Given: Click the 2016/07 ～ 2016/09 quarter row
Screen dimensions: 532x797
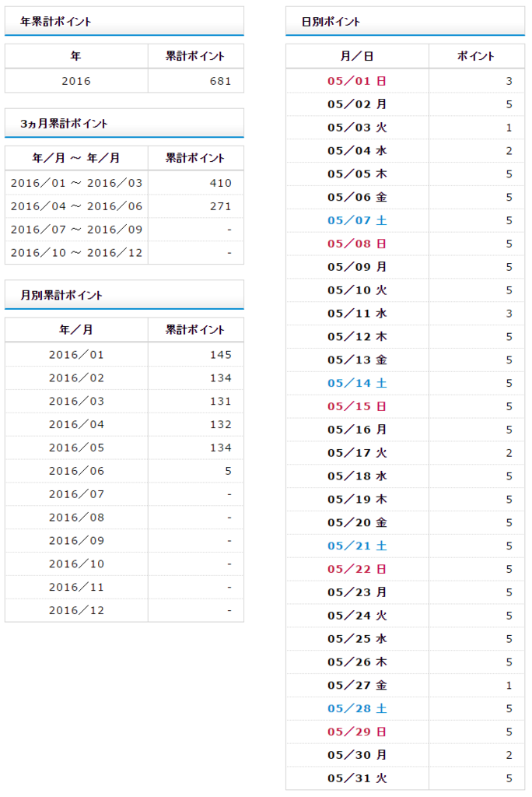Looking at the screenshot, I should (124, 230).
